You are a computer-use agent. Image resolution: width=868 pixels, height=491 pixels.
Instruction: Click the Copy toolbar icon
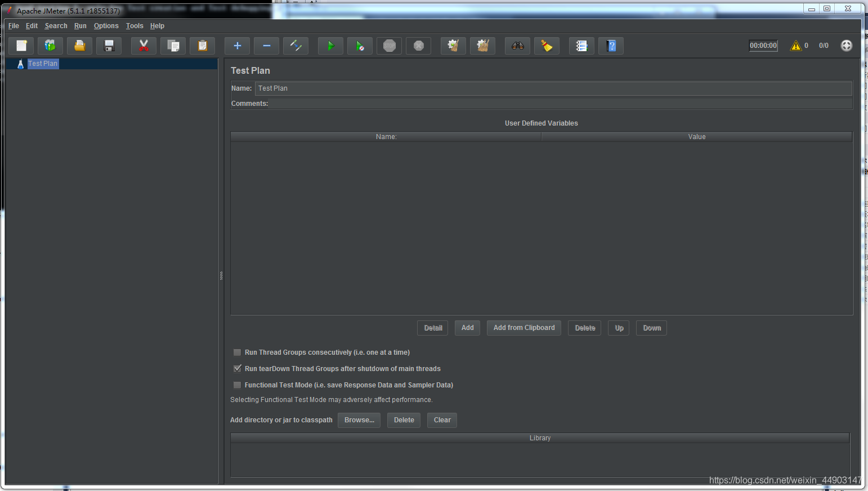coord(173,46)
